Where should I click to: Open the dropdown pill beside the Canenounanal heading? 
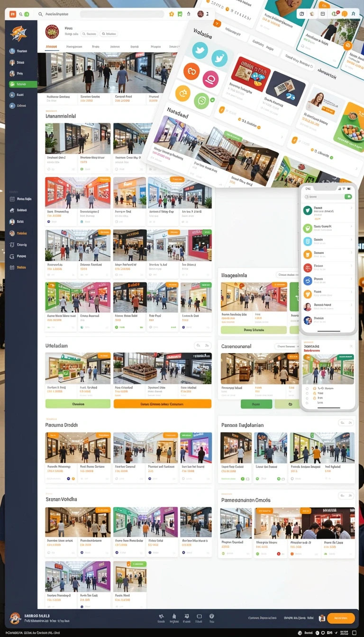(x=287, y=346)
